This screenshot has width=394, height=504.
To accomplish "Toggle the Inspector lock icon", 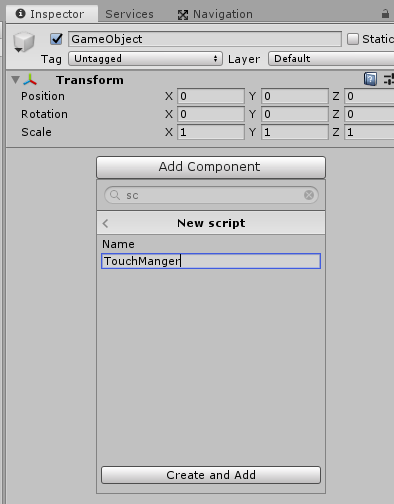I will coord(385,14).
